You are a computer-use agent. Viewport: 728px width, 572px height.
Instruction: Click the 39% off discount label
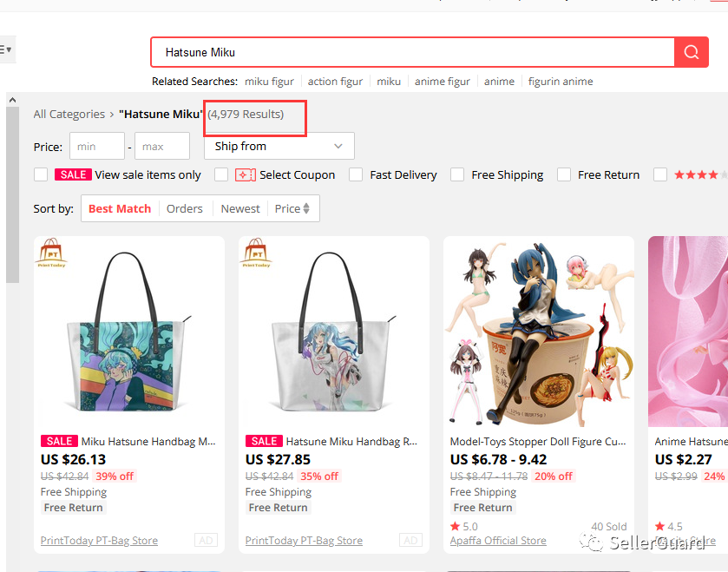tap(115, 477)
